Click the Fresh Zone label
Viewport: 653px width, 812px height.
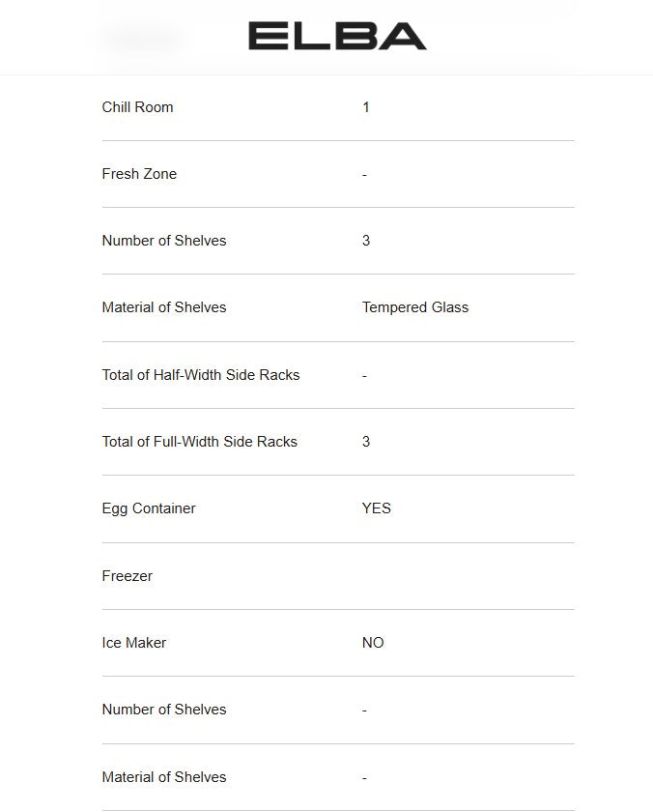(x=139, y=174)
